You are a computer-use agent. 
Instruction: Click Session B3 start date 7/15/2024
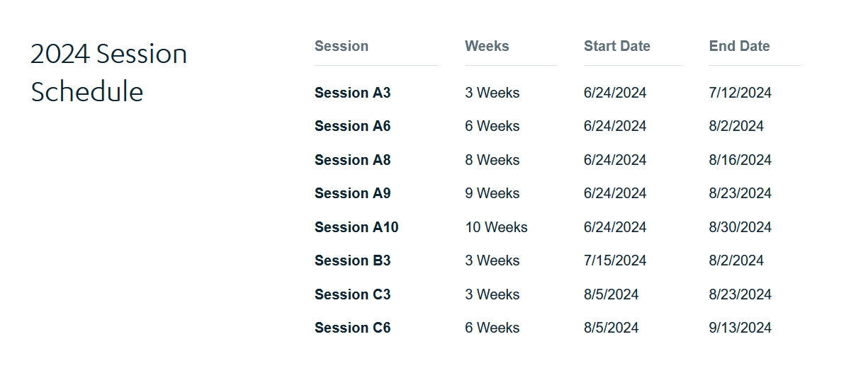click(x=615, y=260)
